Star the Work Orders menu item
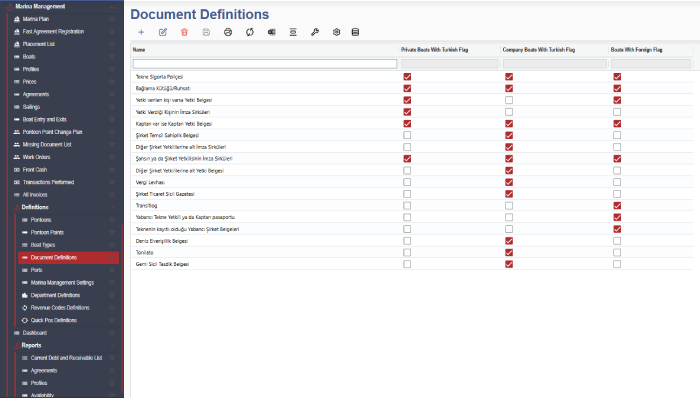The image size is (700, 398). coord(112,157)
